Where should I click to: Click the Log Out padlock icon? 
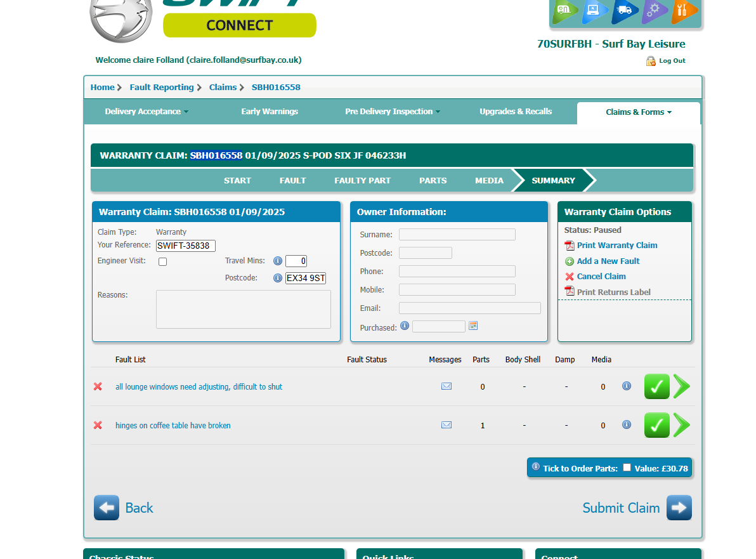(x=651, y=61)
